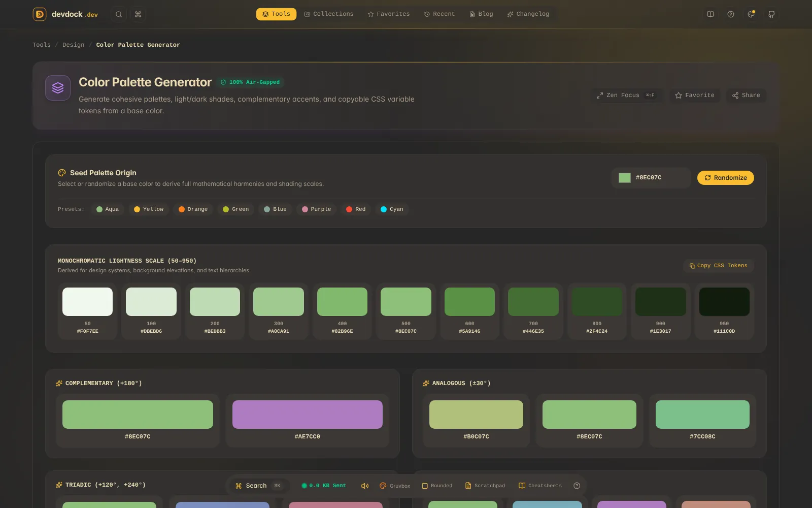
Task: View the Changelog tab
Action: pos(528,14)
